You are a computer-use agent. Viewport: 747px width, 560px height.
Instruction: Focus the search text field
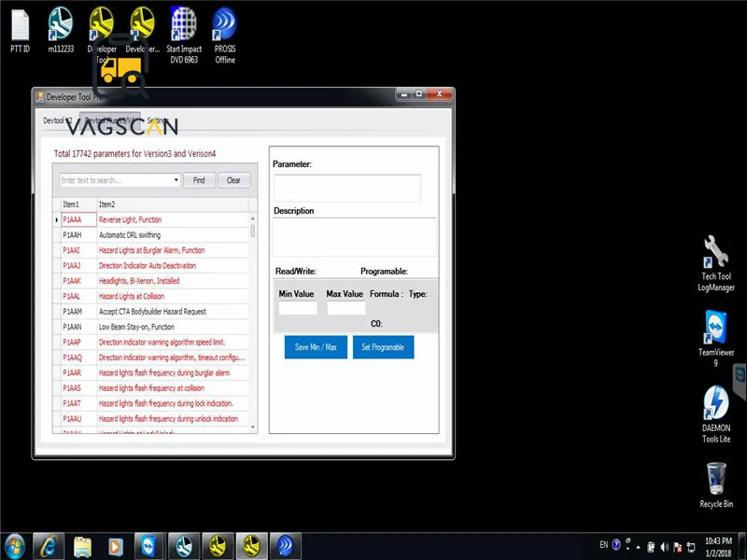[x=116, y=180]
